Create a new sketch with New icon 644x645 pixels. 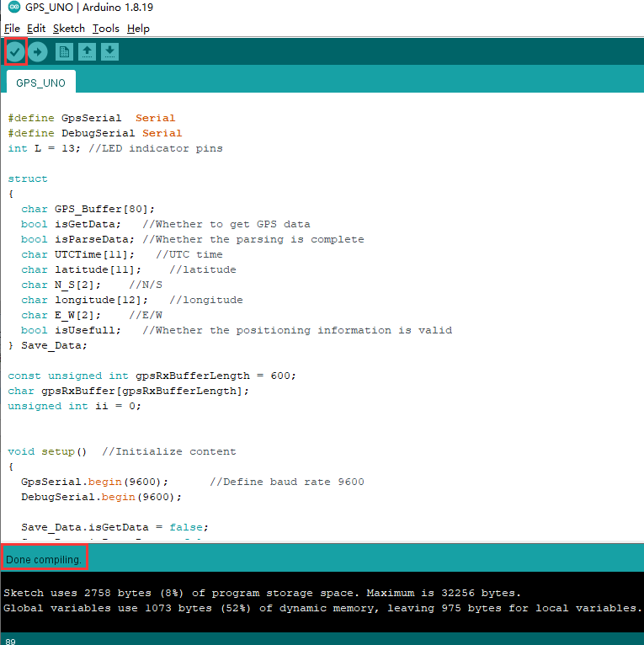click(x=64, y=52)
